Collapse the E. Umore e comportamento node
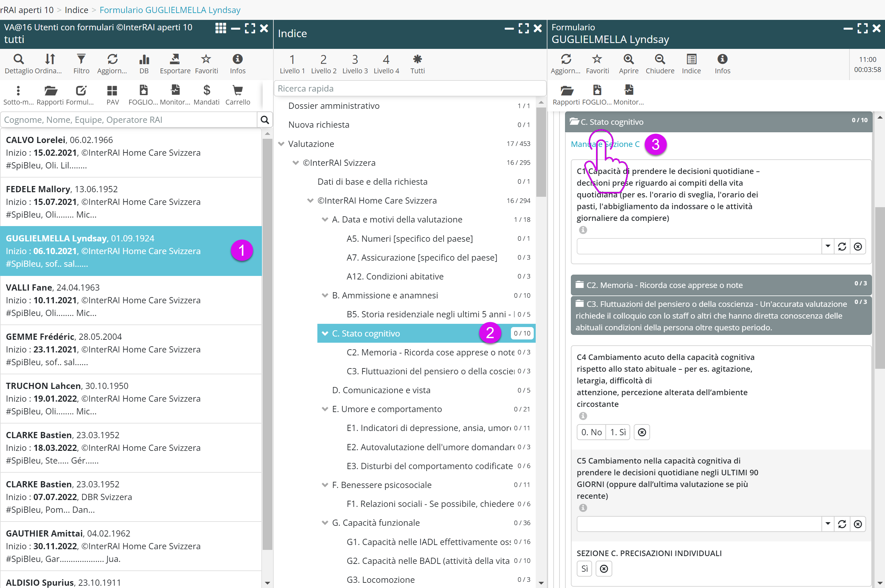The width and height of the screenshot is (885, 588). (325, 409)
